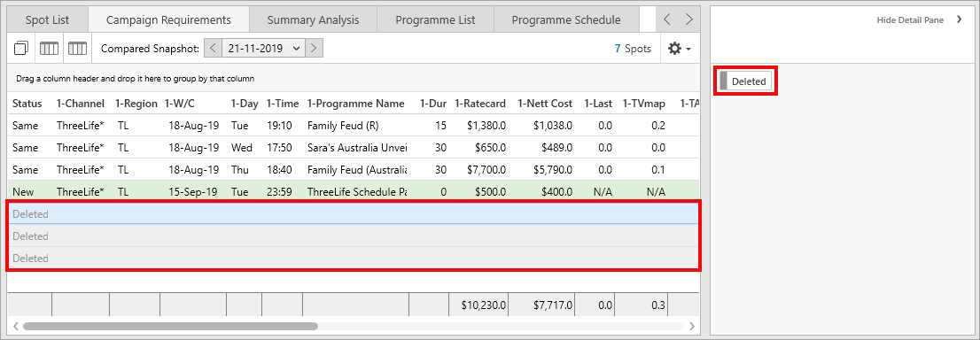Click the Hide Detail Pane link
Image resolution: width=980 pixels, height=340 pixels.
coord(910,20)
